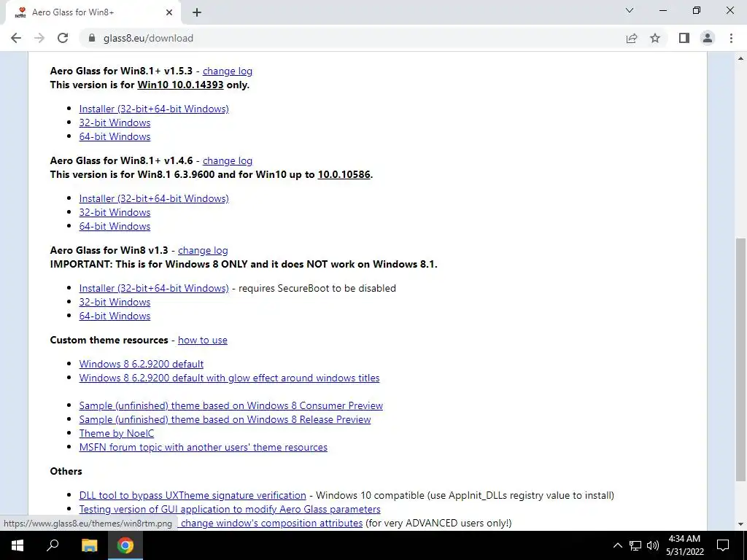Image resolution: width=747 pixels, height=560 pixels.
Task: Click the scrollbar down arrow
Action: coord(741,524)
